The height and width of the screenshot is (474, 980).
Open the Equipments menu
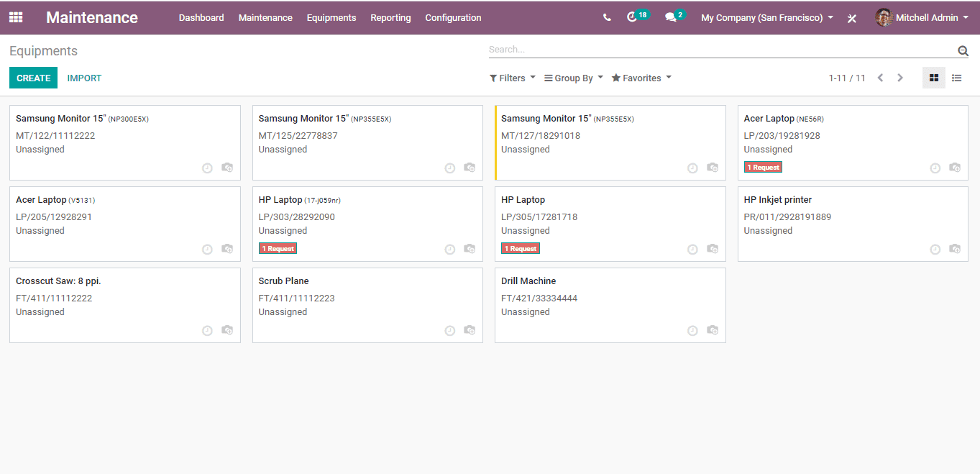pos(331,17)
